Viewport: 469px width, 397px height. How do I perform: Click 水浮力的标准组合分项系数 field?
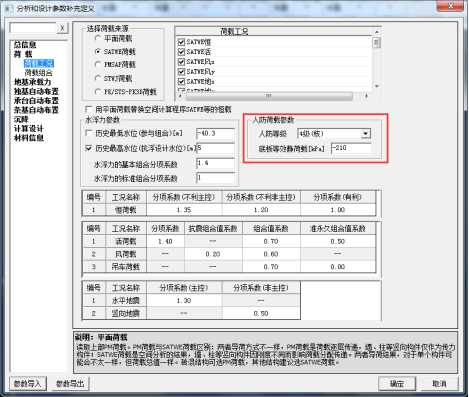point(215,178)
